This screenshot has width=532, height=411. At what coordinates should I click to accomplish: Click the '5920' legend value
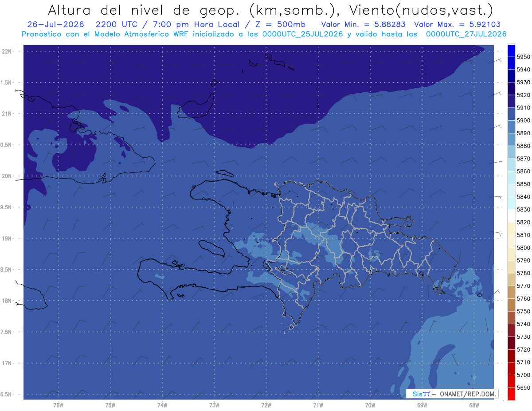point(524,95)
